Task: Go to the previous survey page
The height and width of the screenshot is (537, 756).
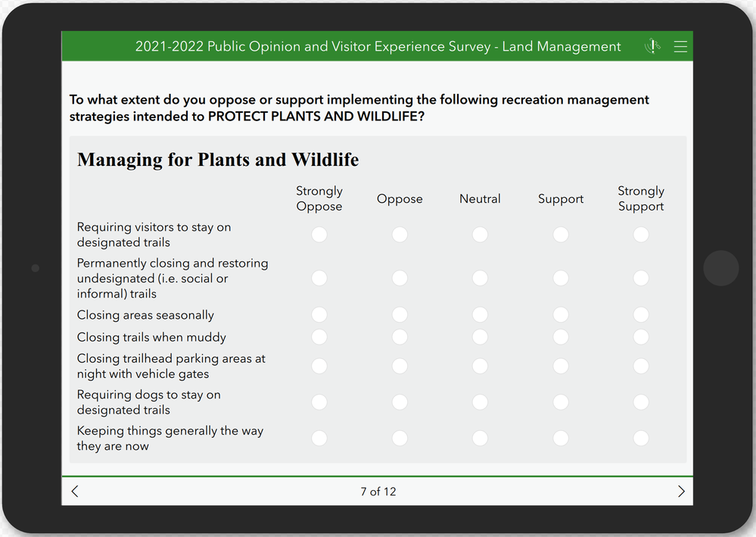Action: pos(75,492)
